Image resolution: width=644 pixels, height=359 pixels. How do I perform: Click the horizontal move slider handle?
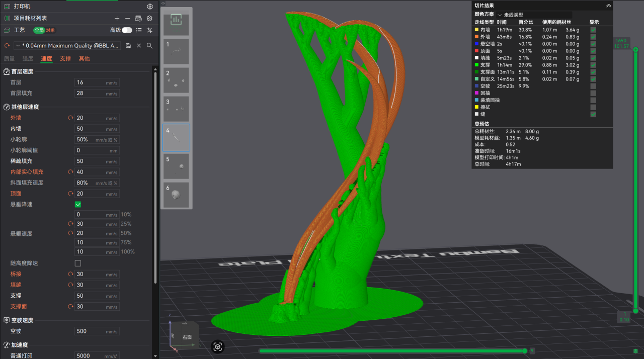tap(525, 351)
